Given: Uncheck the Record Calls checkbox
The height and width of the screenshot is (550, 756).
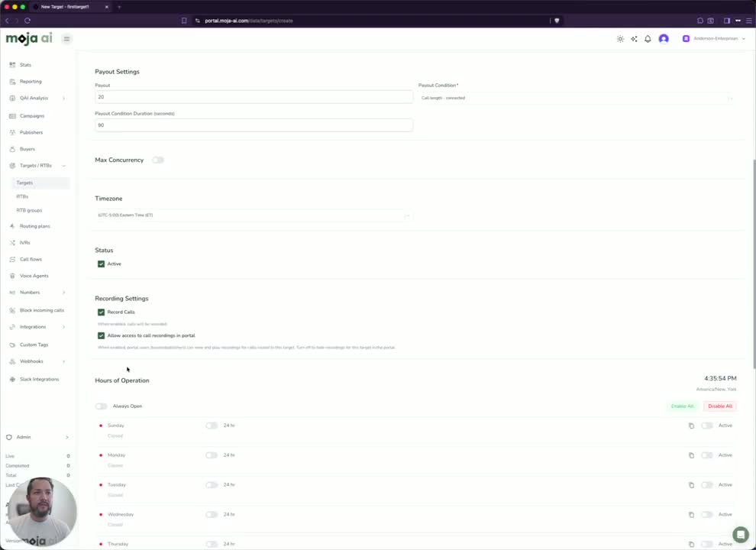Looking at the screenshot, I should [101, 312].
